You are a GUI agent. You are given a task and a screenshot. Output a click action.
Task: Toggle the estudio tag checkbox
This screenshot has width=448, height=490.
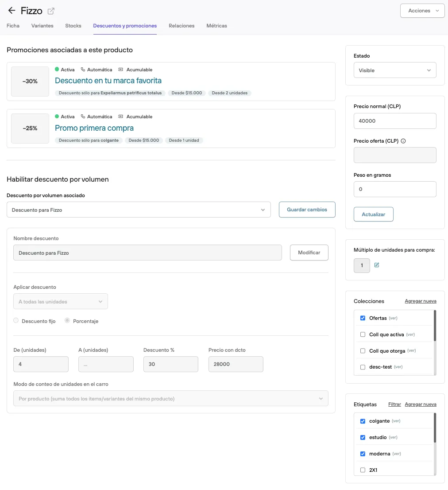coord(363,437)
